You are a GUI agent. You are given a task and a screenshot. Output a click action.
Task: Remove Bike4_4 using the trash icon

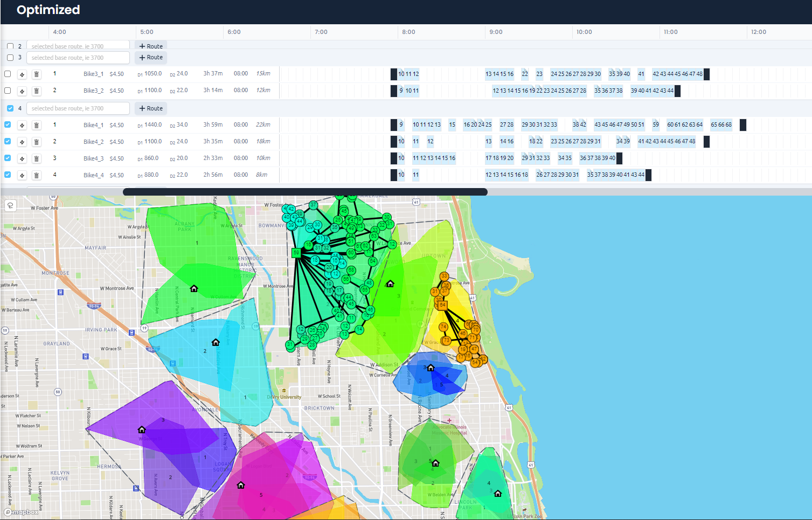(36, 176)
